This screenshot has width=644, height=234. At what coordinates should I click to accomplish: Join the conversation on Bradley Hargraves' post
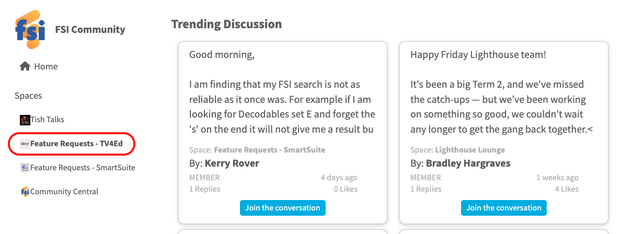click(x=503, y=208)
